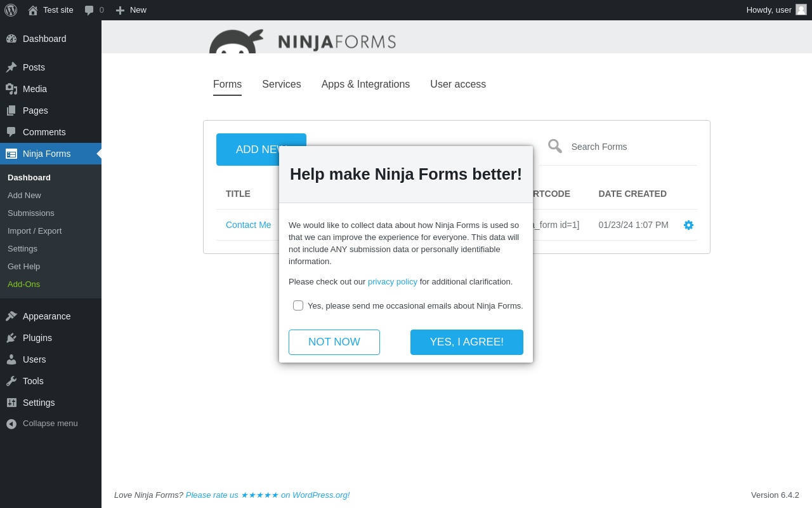Open the Contact Me form link

(249, 225)
